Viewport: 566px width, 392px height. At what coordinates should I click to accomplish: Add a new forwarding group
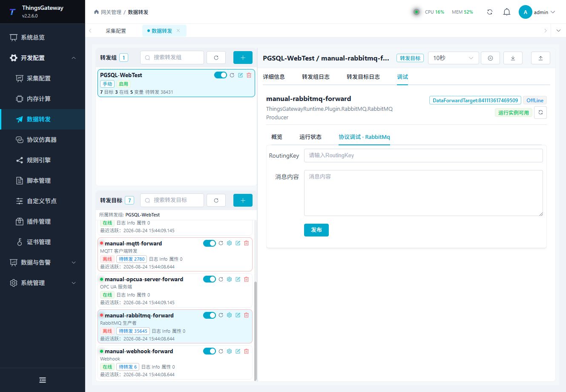click(x=243, y=58)
